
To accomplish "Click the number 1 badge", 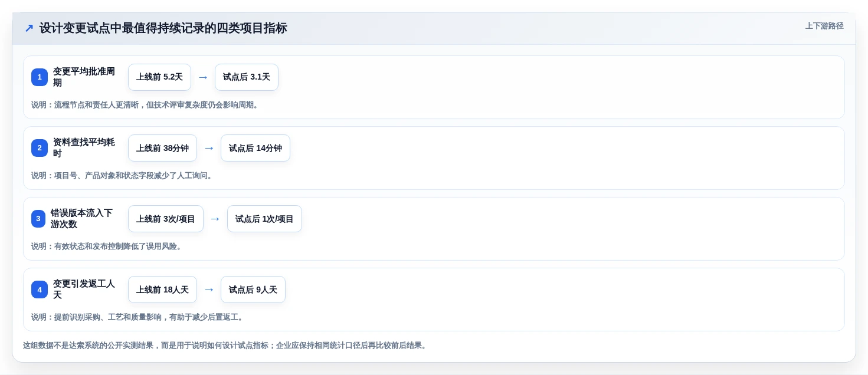I will click(x=40, y=77).
